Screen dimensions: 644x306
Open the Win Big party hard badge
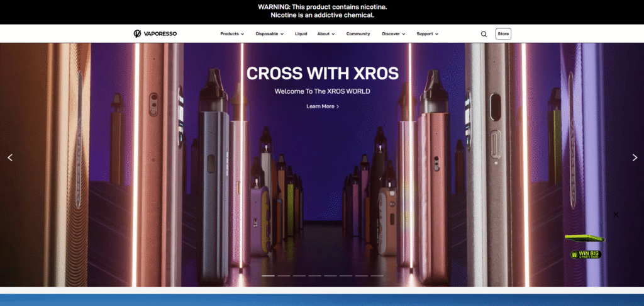586,254
